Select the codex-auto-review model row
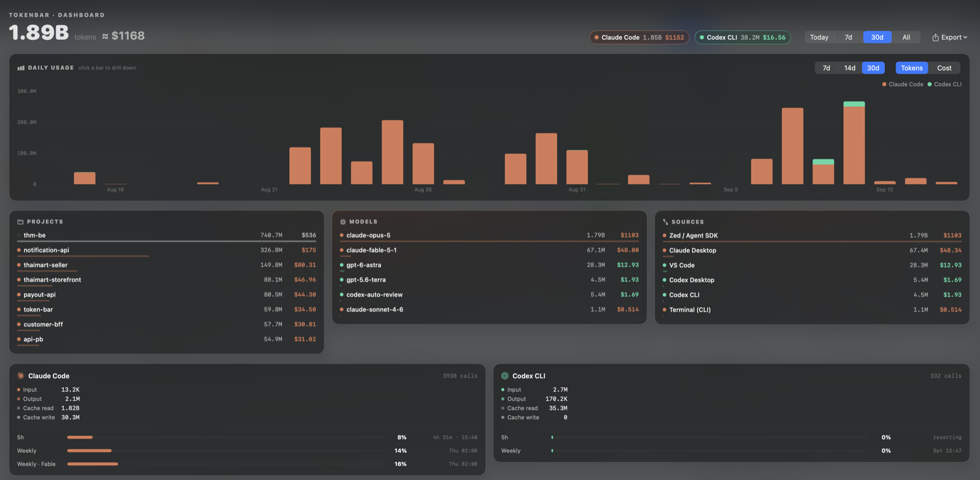The image size is (980, 480). click(x=489, y=295)
